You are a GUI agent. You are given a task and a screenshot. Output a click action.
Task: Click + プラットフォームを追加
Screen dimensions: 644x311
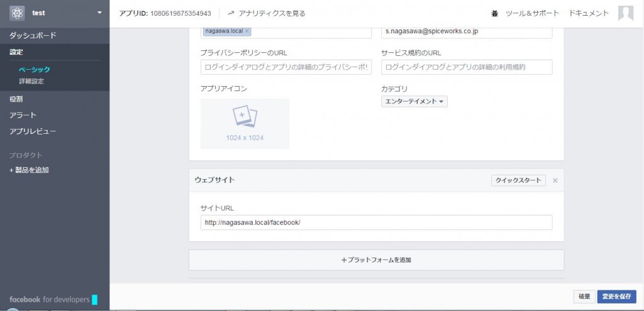376,260
